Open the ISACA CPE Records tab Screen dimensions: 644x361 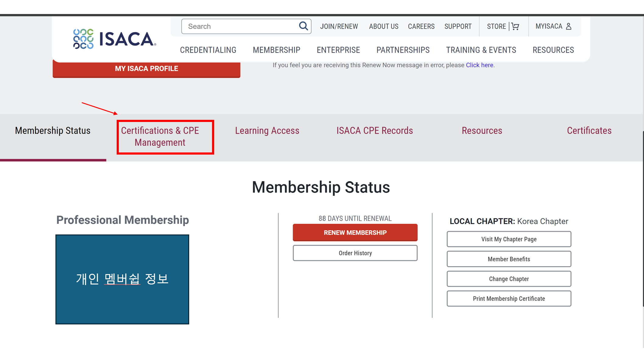click(374, 130)
